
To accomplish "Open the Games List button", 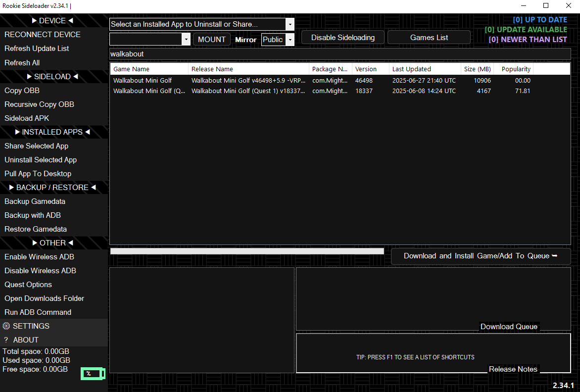I will pos(429,37).
